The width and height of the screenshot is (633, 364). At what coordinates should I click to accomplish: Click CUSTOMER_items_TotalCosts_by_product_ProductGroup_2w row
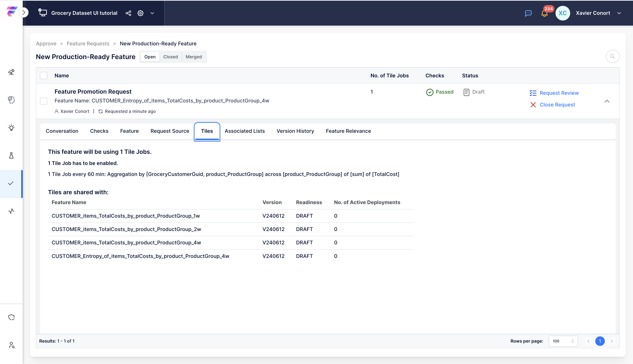231,229
